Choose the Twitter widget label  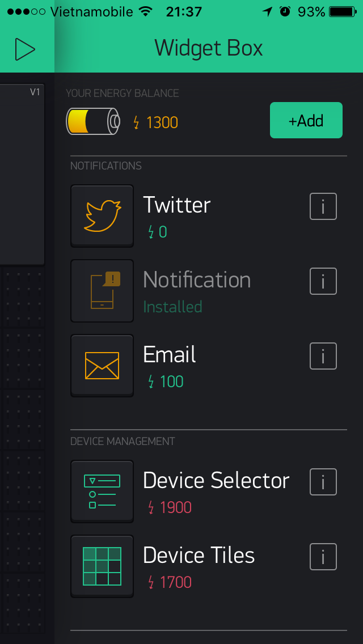(177, 205)
